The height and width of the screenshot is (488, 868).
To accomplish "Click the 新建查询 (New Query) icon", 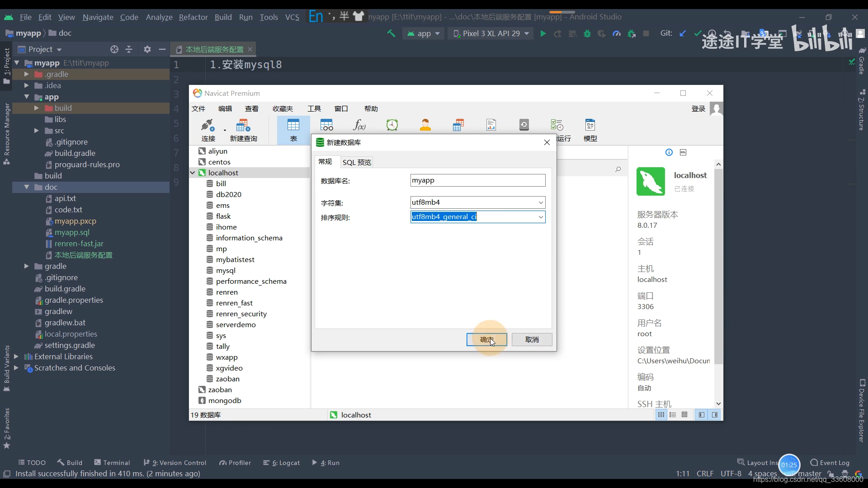I will (x=243, y=129).
